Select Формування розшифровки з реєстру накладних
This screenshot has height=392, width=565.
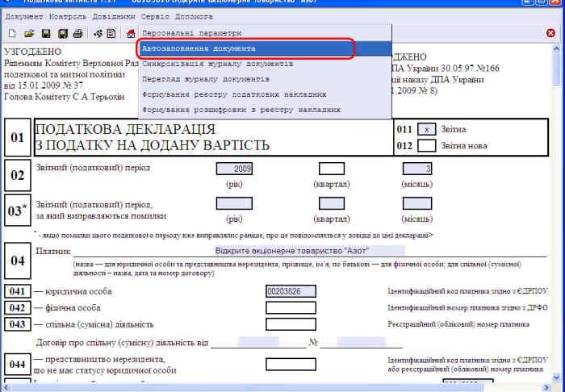265,110
